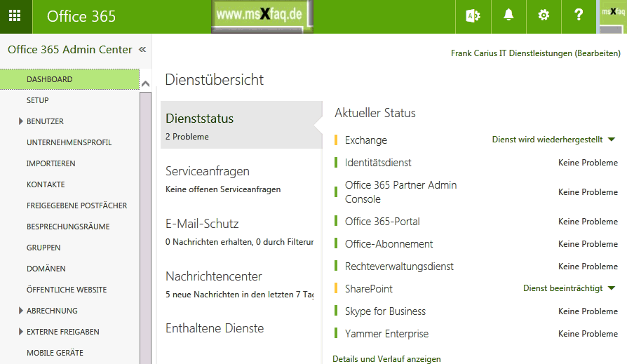Click '5 neue Nachrichten' summary text
Image resolution: width=627 pixels, height=364 pixels.
click(x=240, y=295)
